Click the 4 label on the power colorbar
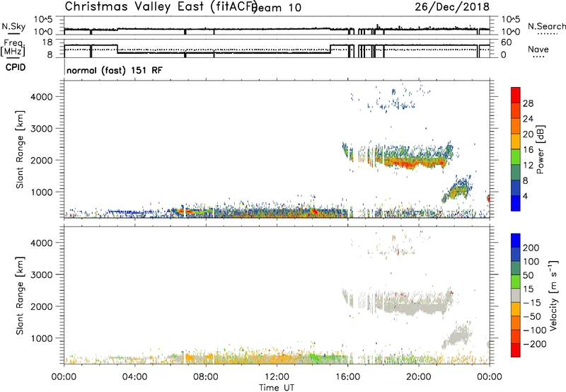 coord(526,196)
